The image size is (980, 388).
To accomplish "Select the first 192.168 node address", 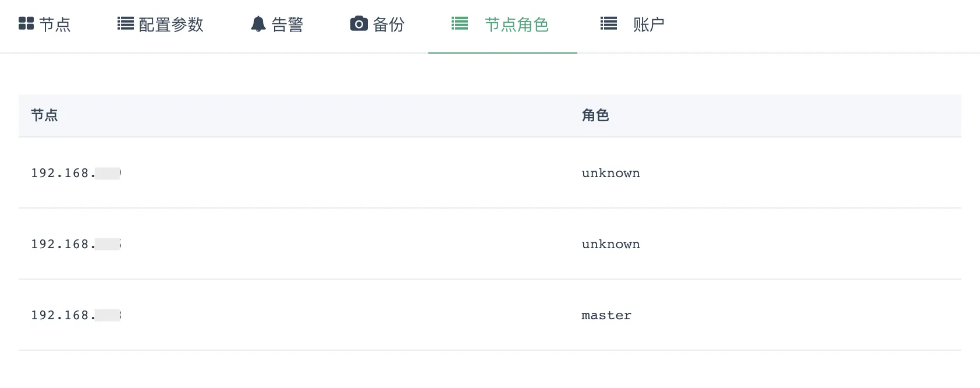I will pos(76,173).
